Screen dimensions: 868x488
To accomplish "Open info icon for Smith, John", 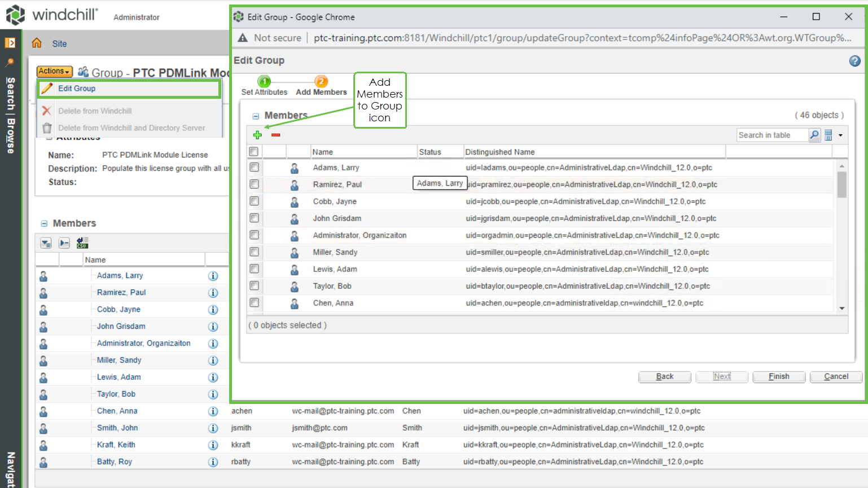I will pos(213,428).
